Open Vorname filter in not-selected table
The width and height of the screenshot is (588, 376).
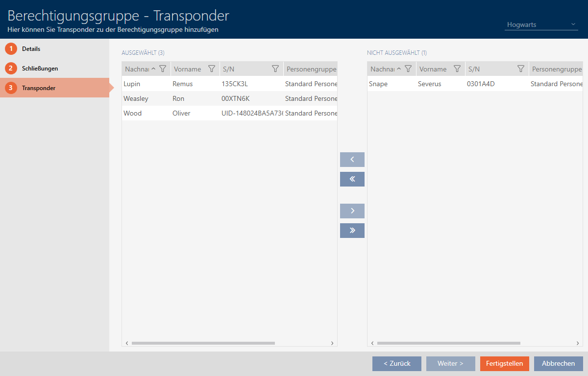[457, 69]
